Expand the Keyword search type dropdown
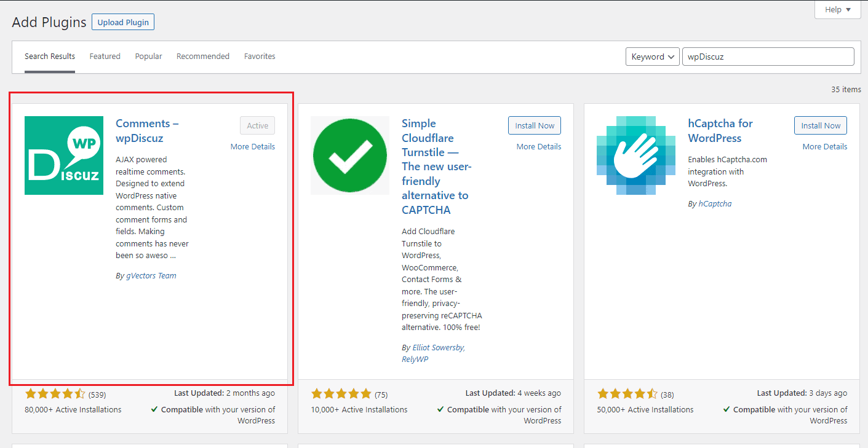 click(x=652, y=57)
